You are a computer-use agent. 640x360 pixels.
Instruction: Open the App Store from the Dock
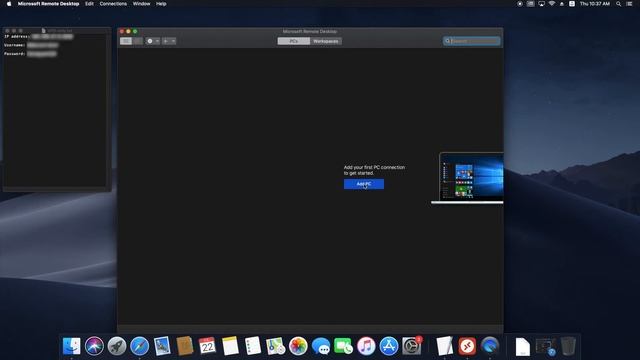click(389, 346)
